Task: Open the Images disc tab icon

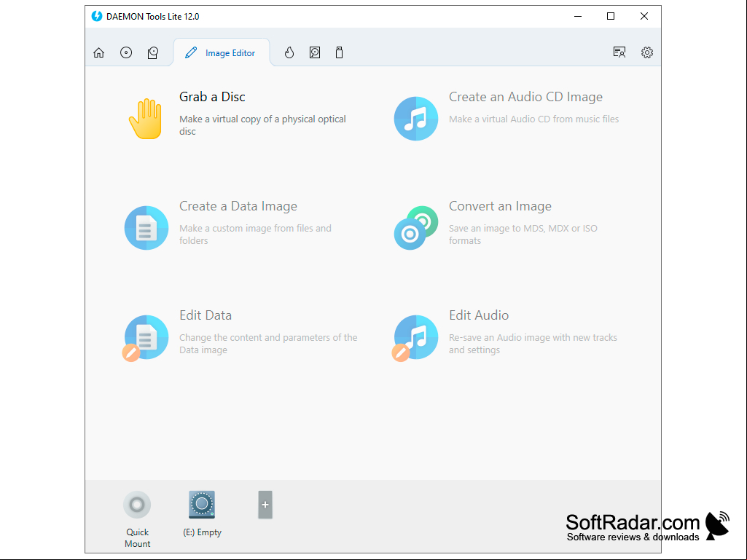Action: pos(126,52)
